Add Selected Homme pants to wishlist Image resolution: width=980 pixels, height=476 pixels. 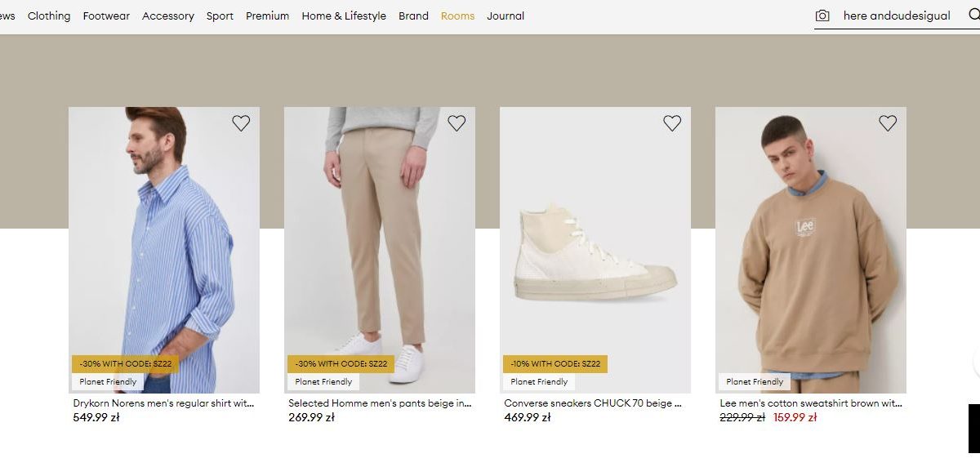pyautogui.click(x=457, y=123)
